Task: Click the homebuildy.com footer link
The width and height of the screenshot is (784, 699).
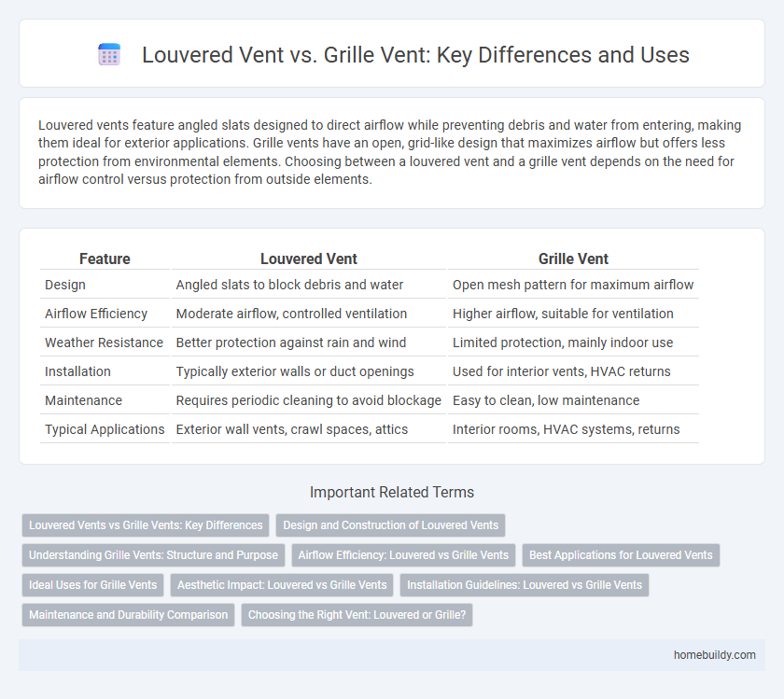Action: 713,655
